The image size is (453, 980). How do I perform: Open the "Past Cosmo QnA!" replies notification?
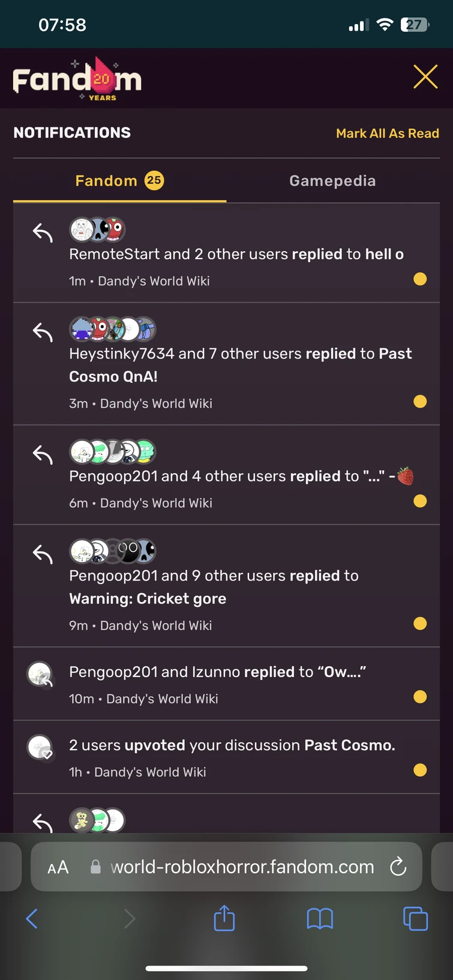(x=240, y=365)
